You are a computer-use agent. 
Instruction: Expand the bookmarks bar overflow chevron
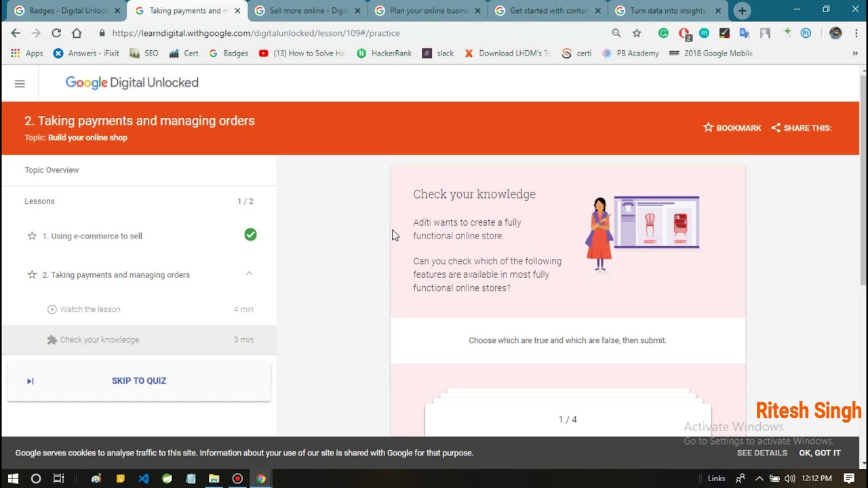pos(855,53)
